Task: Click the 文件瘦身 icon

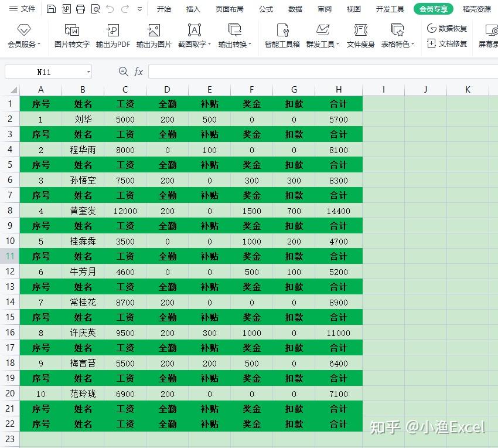Action: point(360,30)
